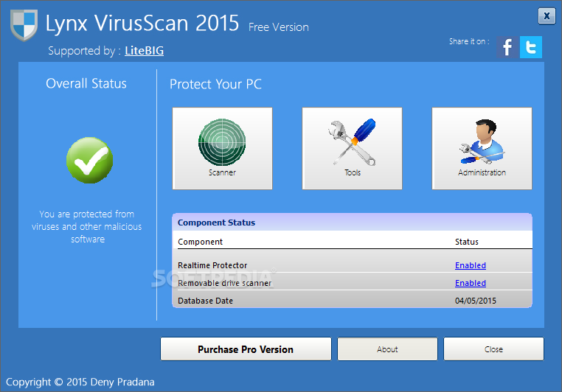Click the Removable drive scanner label

[225, 283]
